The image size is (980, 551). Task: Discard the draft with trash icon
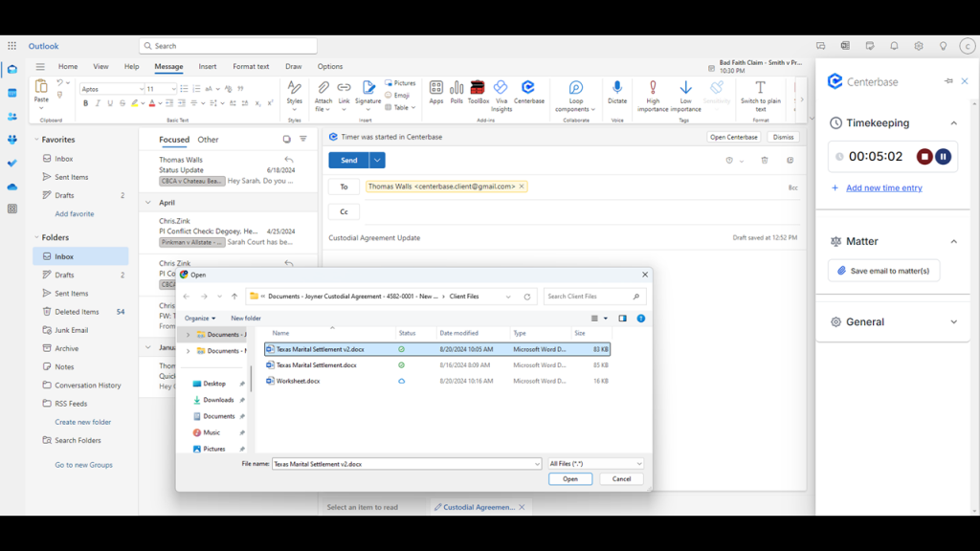(x=765, y=161)
